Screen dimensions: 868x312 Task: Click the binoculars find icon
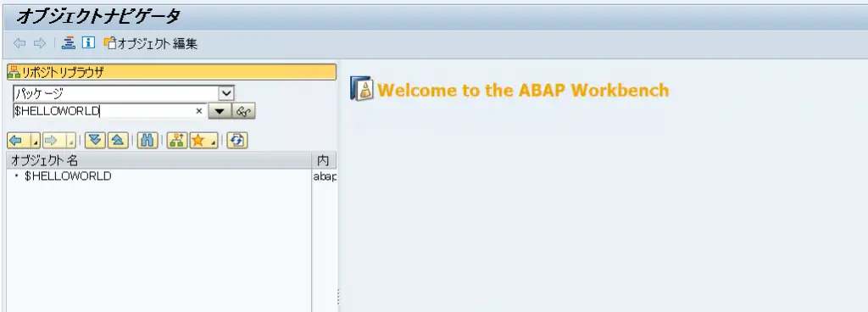tap(147, 141)
